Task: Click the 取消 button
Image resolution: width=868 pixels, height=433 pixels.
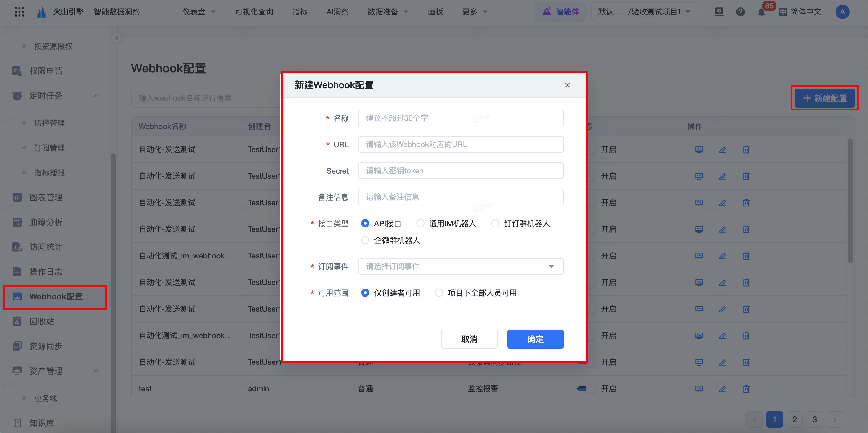Action: click(469, 339)
